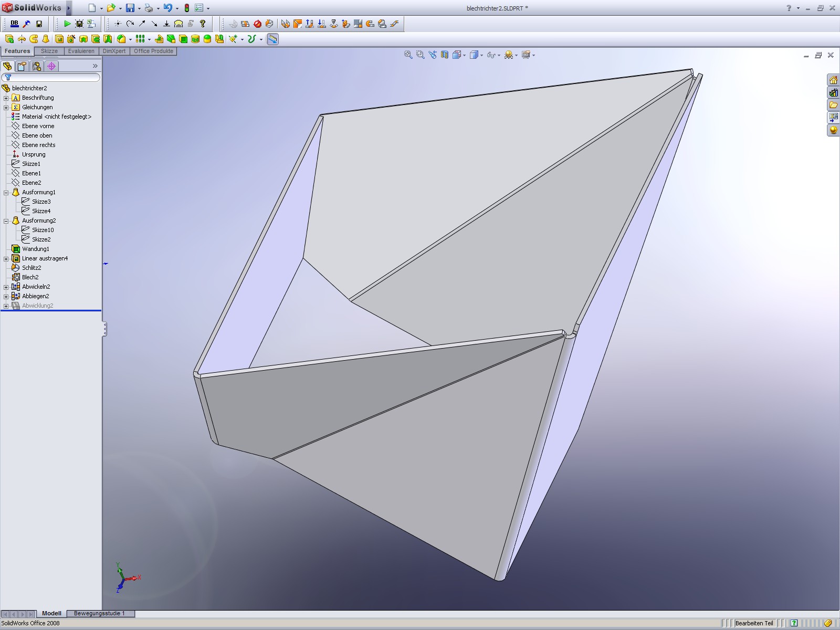Switch to the Modell tab
This screenshot has width=840, height=630.
coord(51,613)
